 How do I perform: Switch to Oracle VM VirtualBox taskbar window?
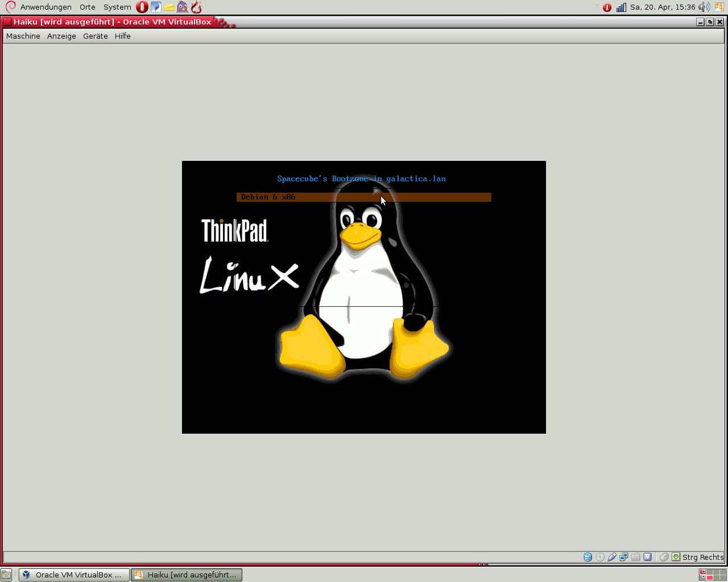pyautogui.click(x=75, y=575)
